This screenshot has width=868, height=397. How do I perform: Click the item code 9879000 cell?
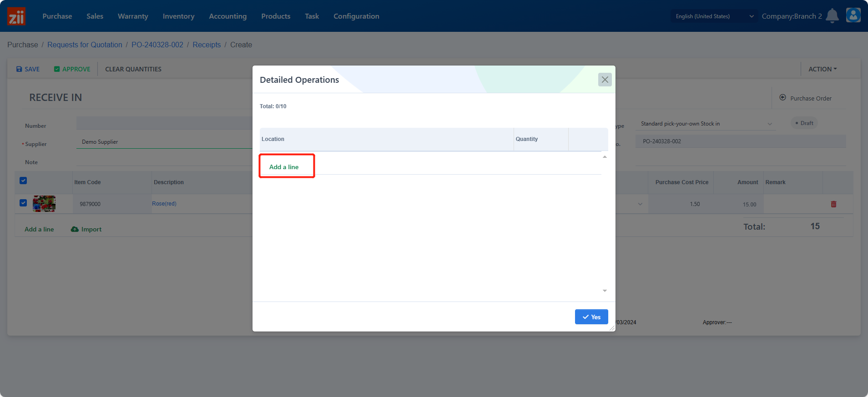click(x=112, y=204)
